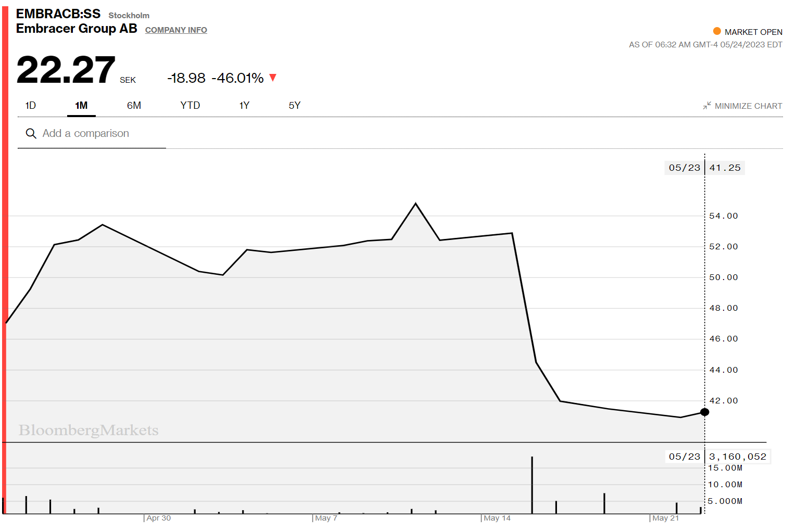This screenshot has height=532, width=798.
Task: Click the SEK currency label
Action: [x=128, y=80]
